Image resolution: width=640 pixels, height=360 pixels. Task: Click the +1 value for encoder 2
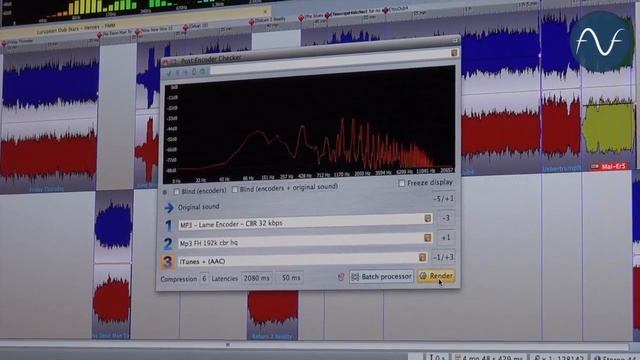point(446,238)
